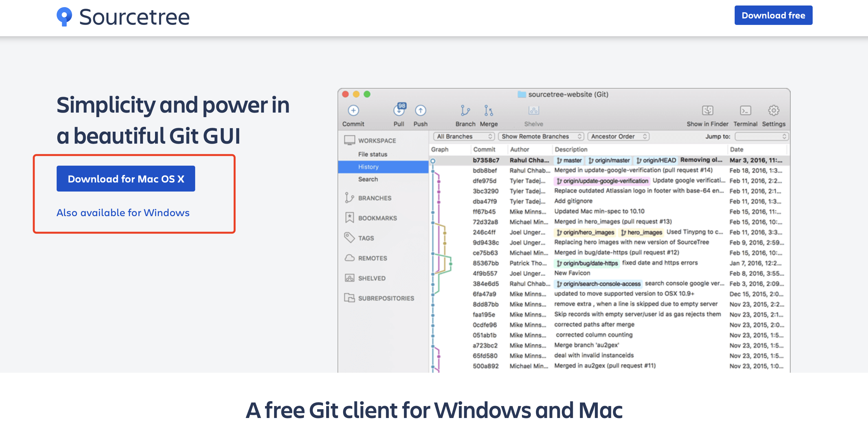Follow the Also available for Windows link

[x=123, y=213]
